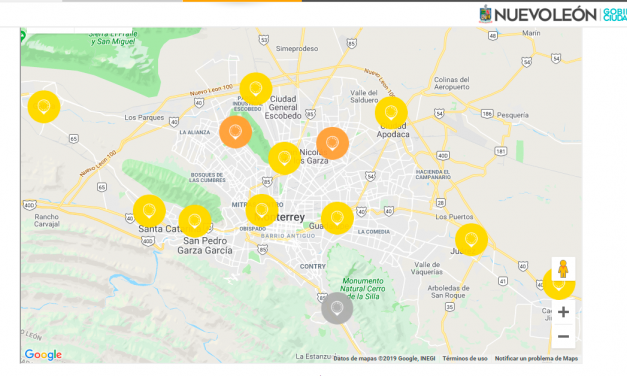The height and width of the screenshot is (376, 627).
Task: Open Términos de uso link
Action: click(x=465, y=358)
